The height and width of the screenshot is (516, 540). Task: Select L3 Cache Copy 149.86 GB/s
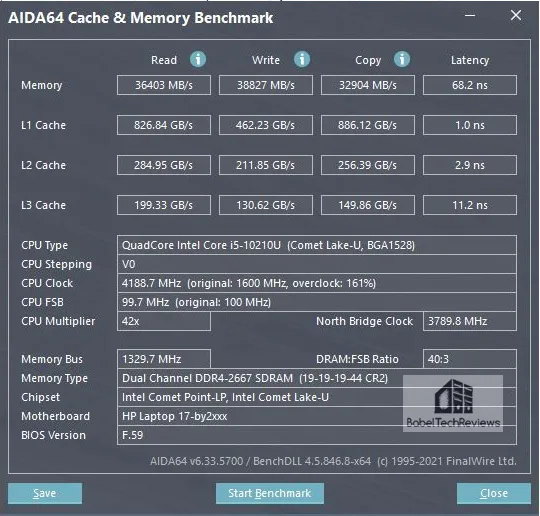pos(367,205)
